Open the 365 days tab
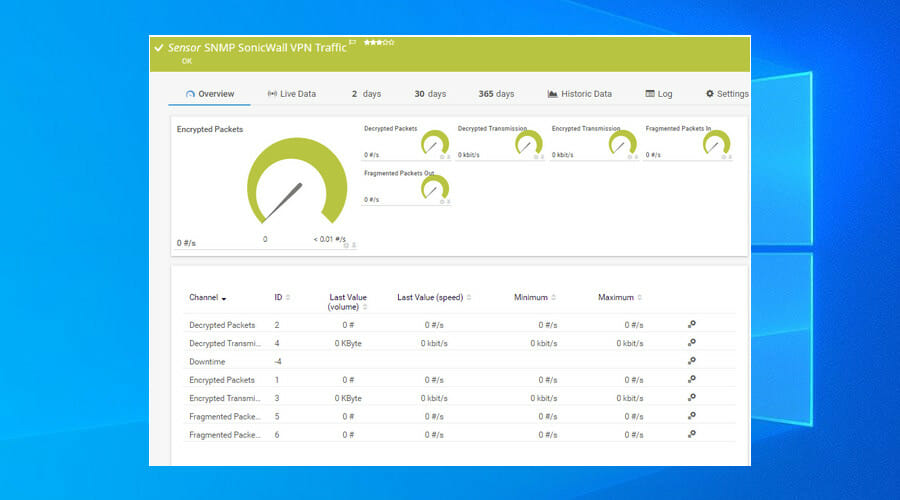This screenshot has height=500, width=900. pos(496,94)
